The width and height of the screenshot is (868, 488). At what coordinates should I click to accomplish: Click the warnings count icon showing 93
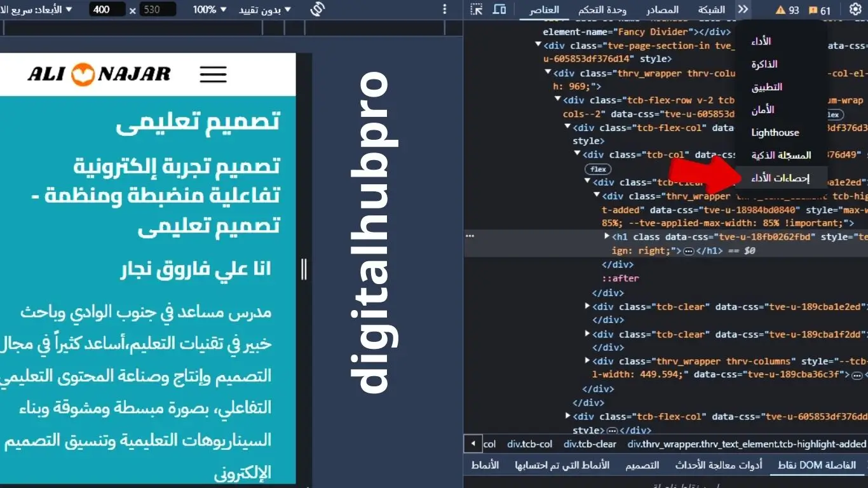tap(787, 10)
